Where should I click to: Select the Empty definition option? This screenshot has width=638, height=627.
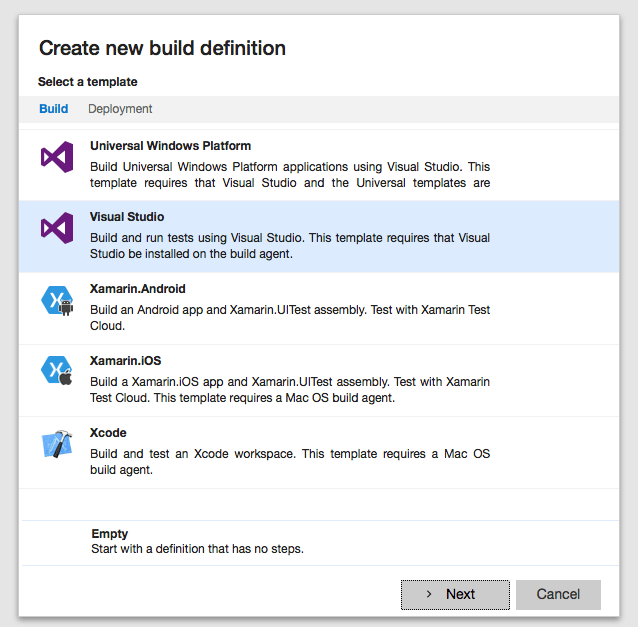point(321,542)
